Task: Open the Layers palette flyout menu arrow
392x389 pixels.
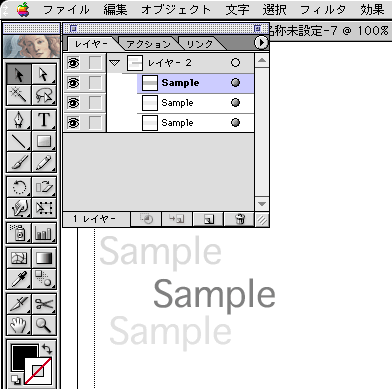Action: tap(261, 43)
